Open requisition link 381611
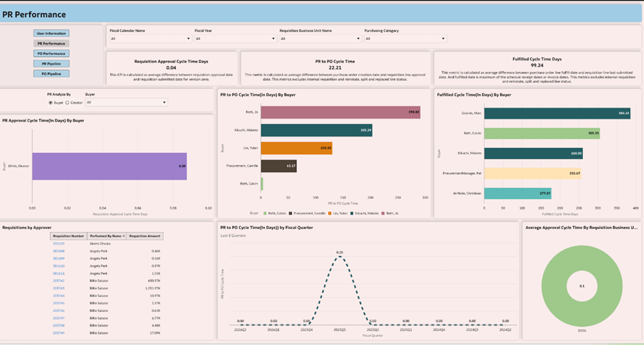Screen dimensions: 644x345 [x=59, y=274]
